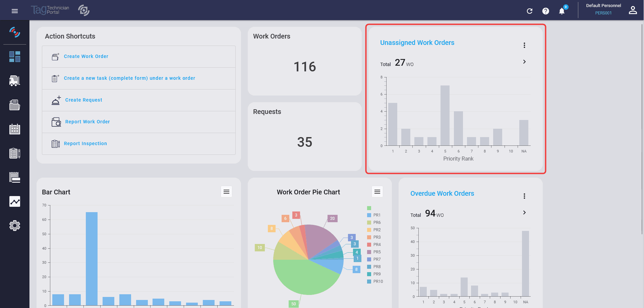This screenshot has height=308, width=644.
Task: Open the notifications bell
Action: click(x=562, y=11)
